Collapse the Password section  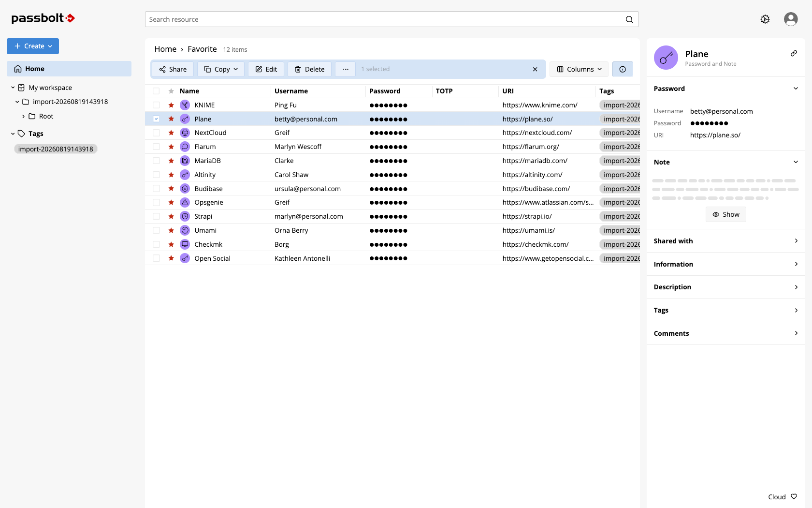(796, 89)
